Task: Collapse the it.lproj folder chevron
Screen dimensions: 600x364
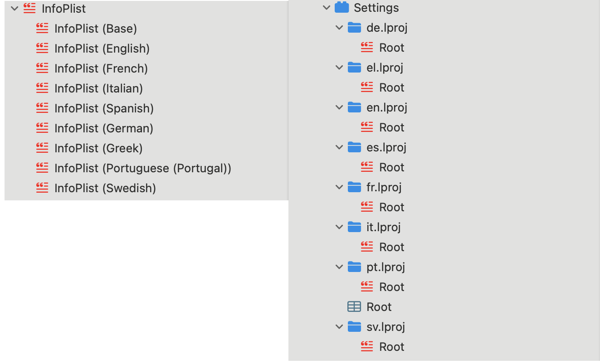Action: point(339,227)
